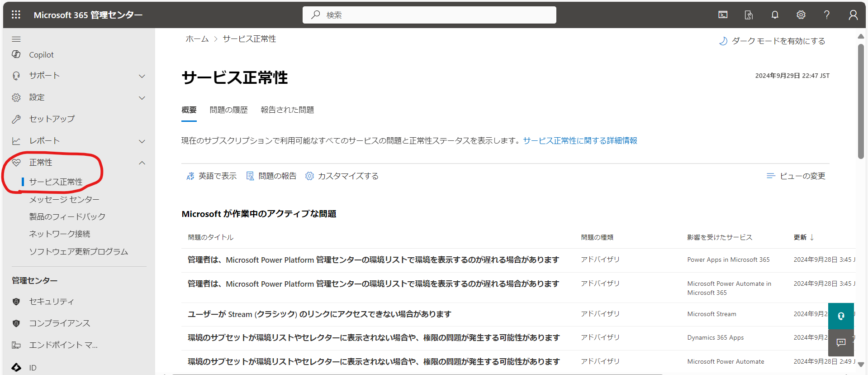868x375 pixels.
Task: Open the mobile app install icon in header
Action: click(x=749, y=15)
